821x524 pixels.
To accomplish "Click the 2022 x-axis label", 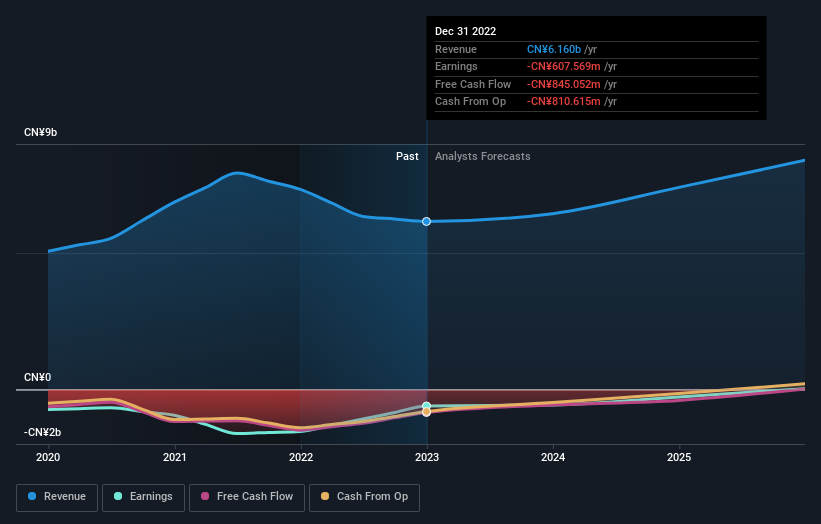I will 301,458.
